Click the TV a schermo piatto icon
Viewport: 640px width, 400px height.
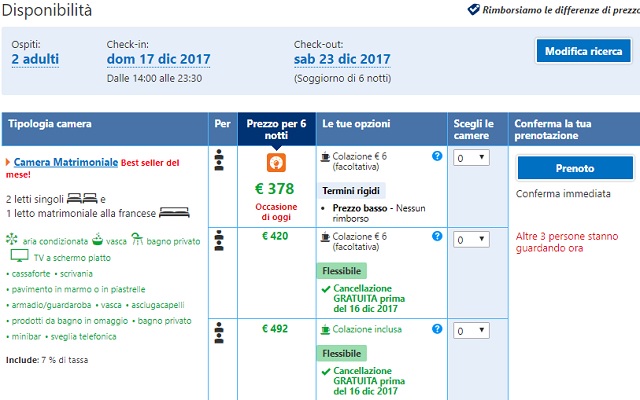click(x=19, y=256)
